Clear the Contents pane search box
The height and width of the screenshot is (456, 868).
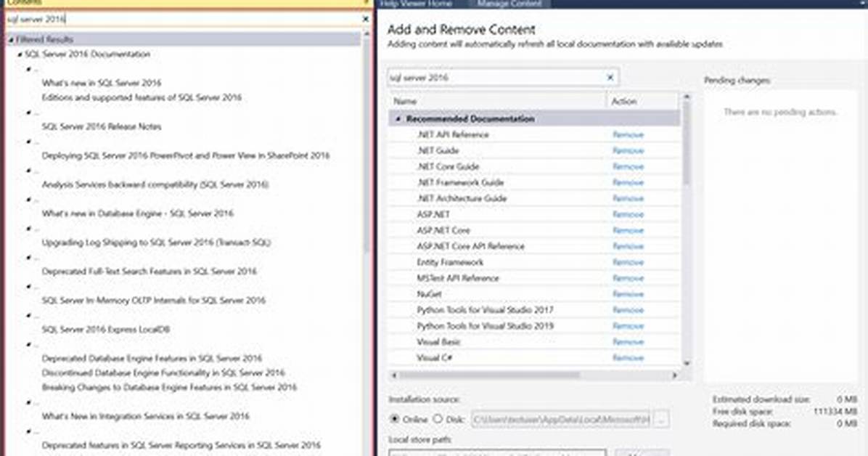(x=365, y=19)
